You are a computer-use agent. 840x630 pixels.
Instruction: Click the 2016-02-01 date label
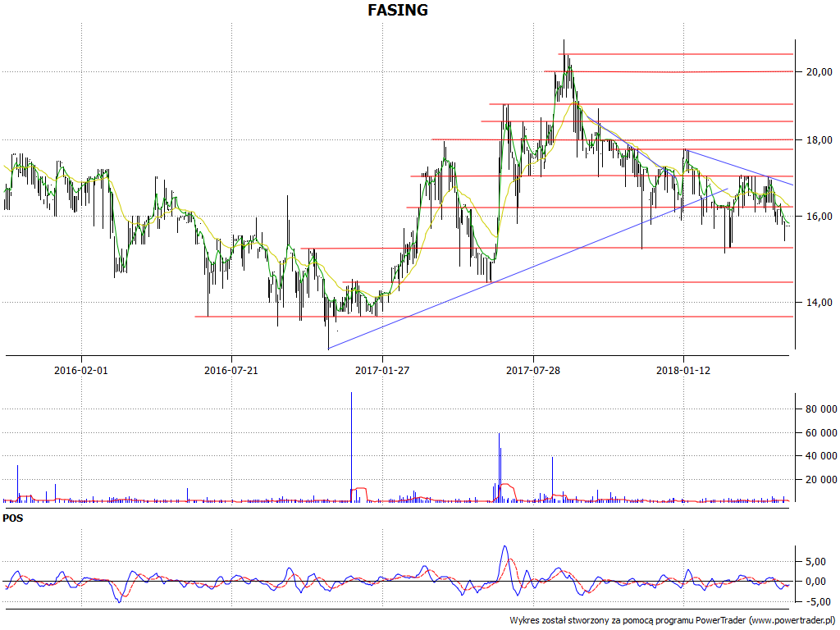pos(81,370)
